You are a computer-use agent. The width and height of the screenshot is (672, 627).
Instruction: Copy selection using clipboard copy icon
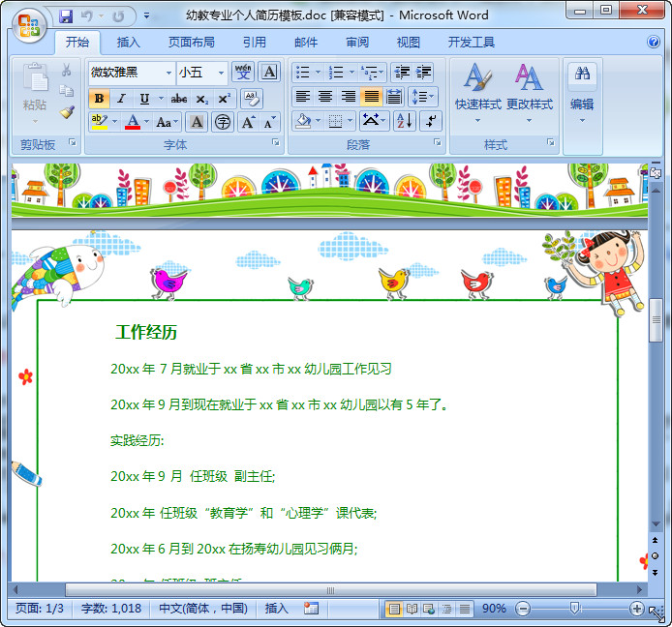pos(66,90)
